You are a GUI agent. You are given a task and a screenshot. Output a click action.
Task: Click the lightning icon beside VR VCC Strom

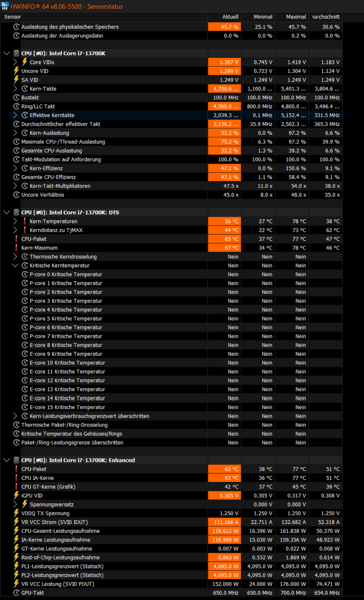tap(16, 522)
